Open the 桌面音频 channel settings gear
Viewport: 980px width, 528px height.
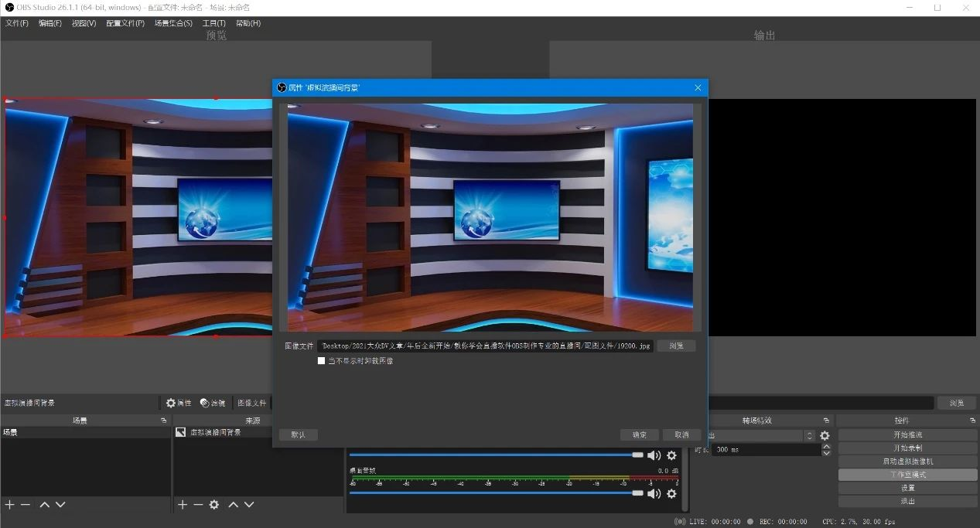pyautogui.click(x=671, y=493)
